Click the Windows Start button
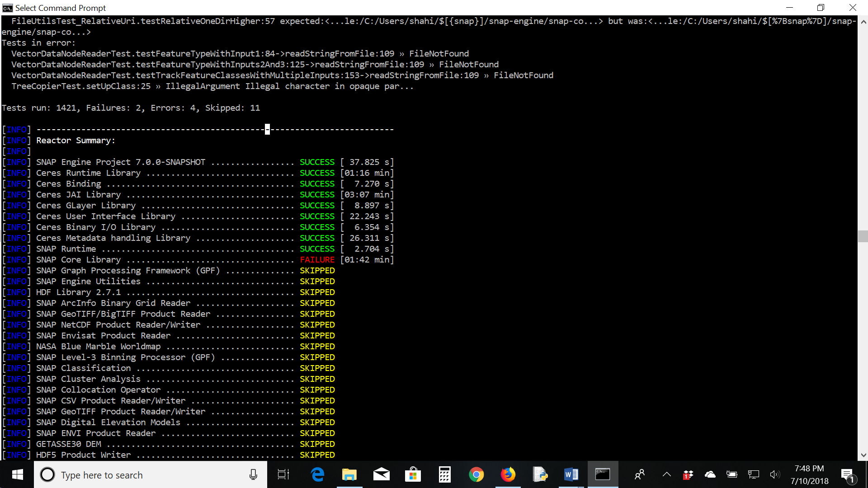This screenshot has height=488, width=868. [17, 474]
